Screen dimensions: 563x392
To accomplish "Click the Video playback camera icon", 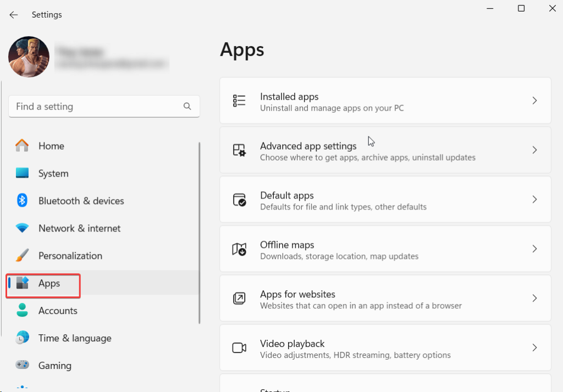I will (x=239, y=348).
